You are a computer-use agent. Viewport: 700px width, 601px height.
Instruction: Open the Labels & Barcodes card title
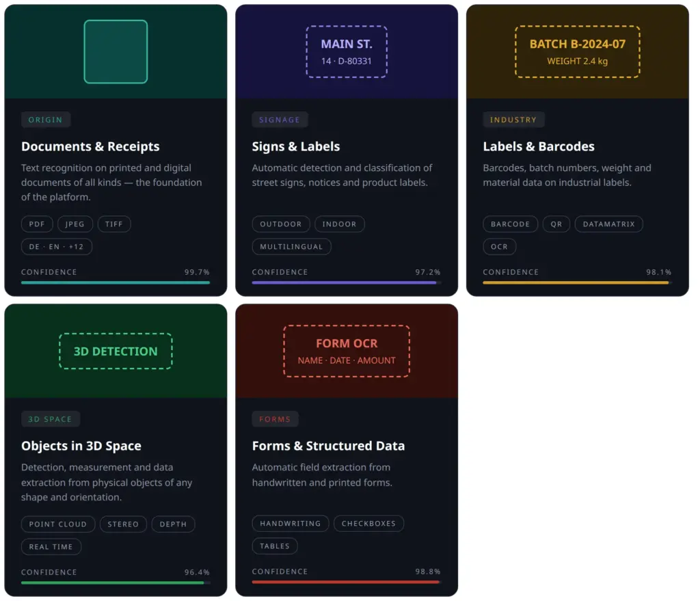click(x=539, y=146)
